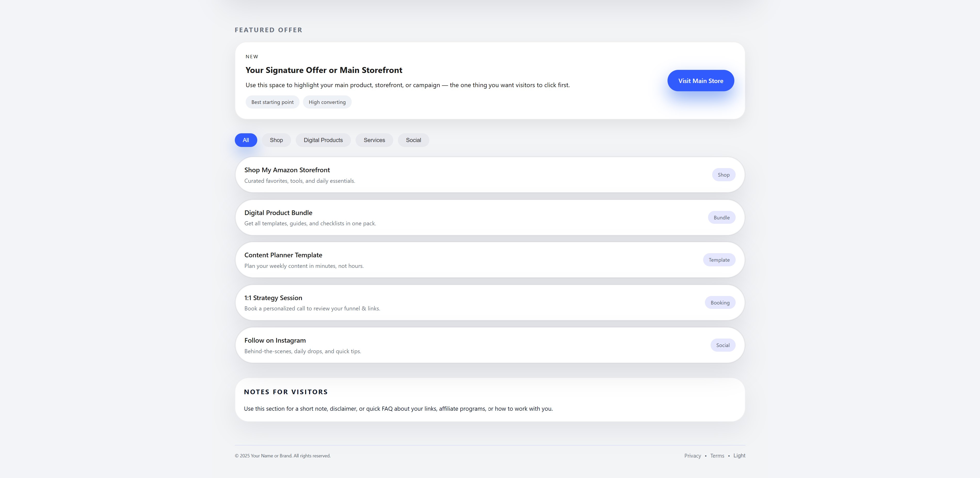Click the Best starting point tag

(x=272, y=102)
